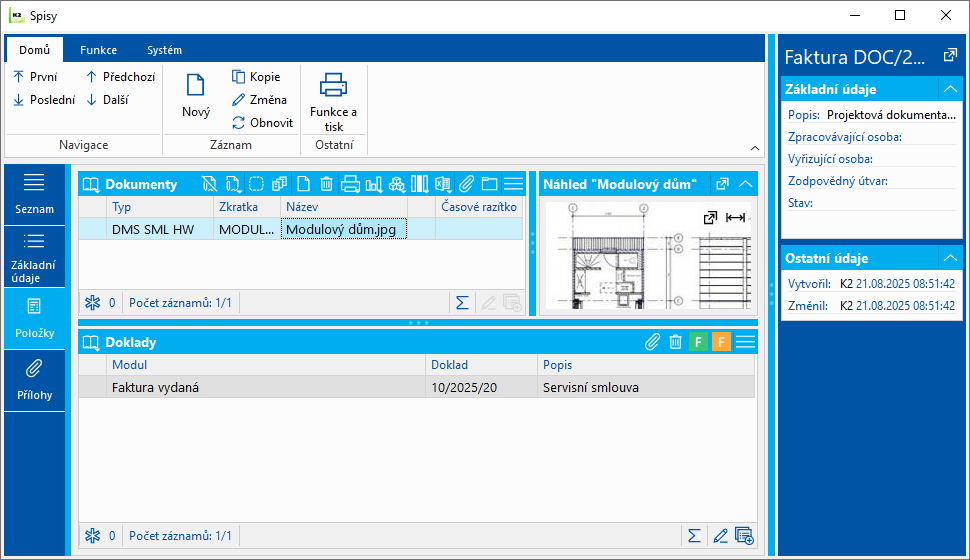
Task: Click the Časové razítko column header
Action: tap(479, 207)
